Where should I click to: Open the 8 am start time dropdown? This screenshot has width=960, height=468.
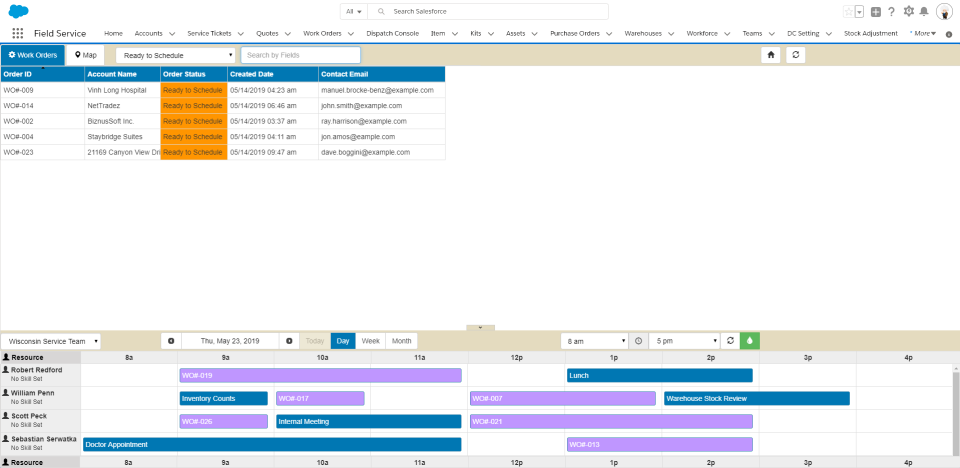594,341
